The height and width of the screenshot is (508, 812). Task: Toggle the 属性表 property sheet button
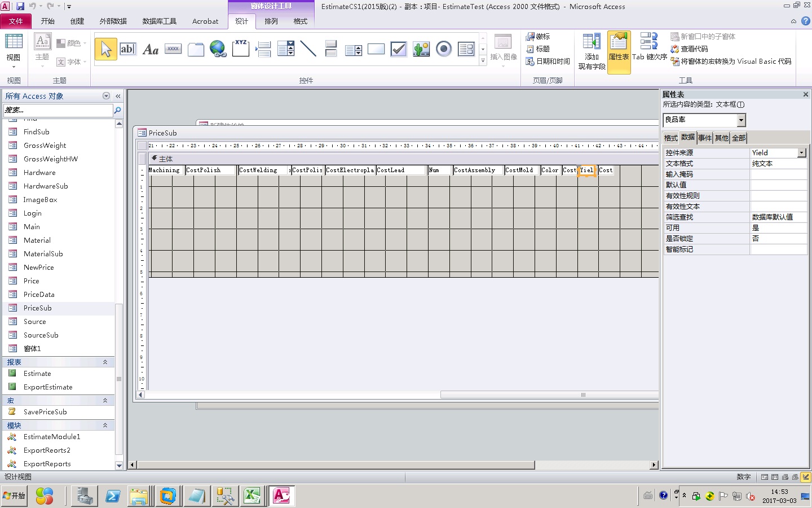point(619,51)
